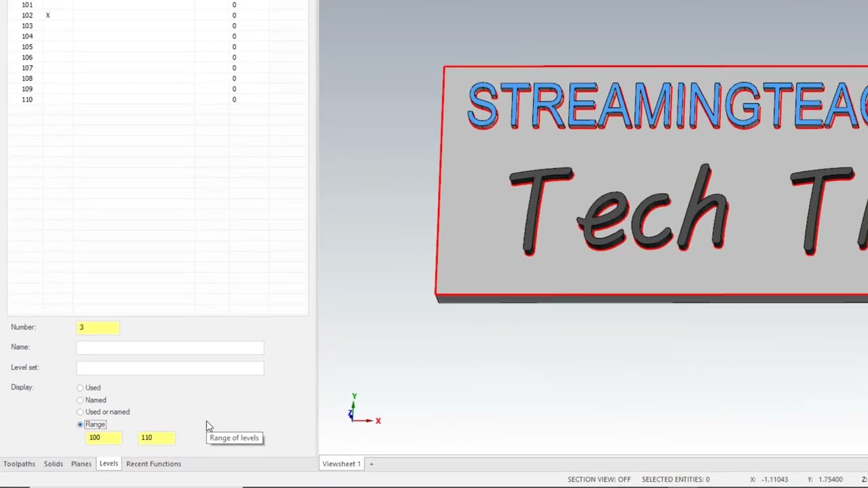This screenshot has height=488, width=868.
Task: Select level 106 row number
Action: 27,57
